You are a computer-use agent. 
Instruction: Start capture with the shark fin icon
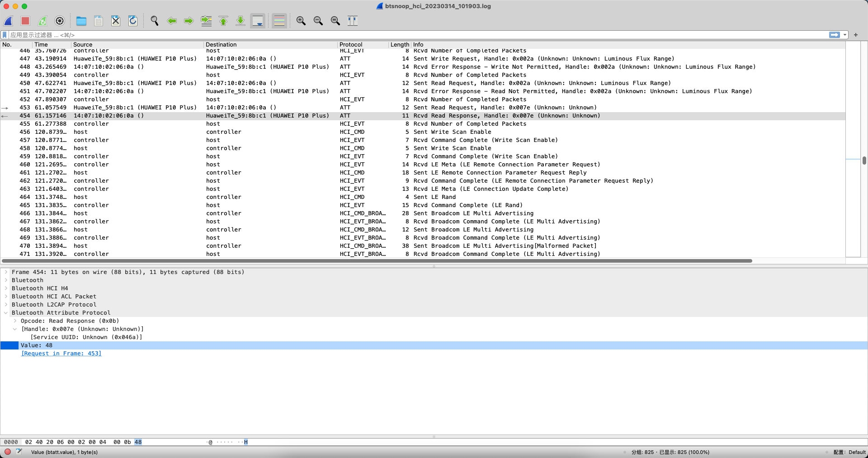click(8, 21)
